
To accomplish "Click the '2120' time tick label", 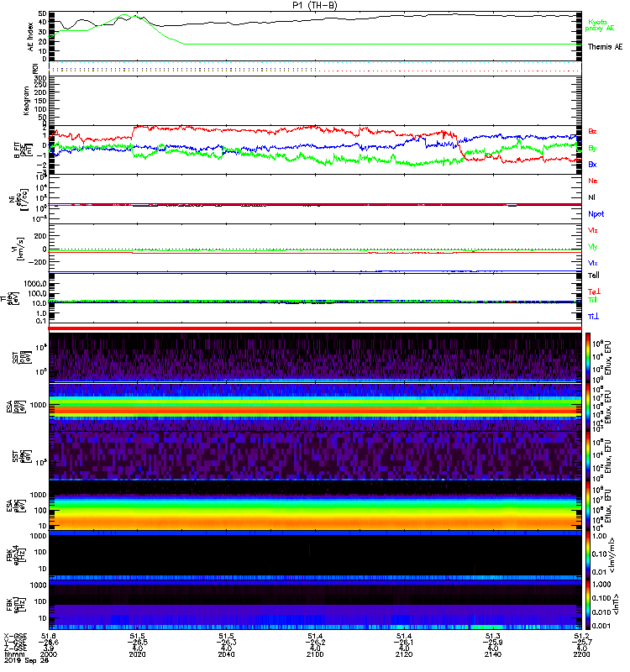I will [404, 654].
